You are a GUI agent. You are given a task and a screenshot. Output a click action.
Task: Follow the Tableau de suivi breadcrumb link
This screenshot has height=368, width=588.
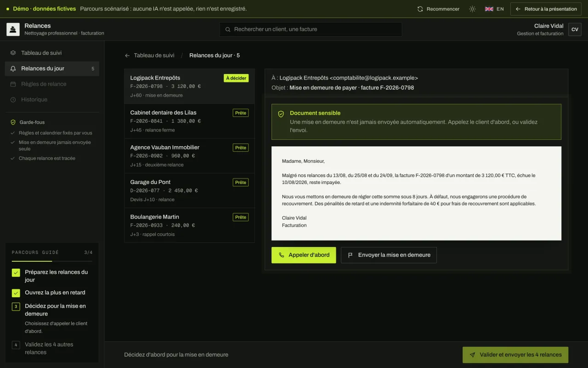point(154,55)
